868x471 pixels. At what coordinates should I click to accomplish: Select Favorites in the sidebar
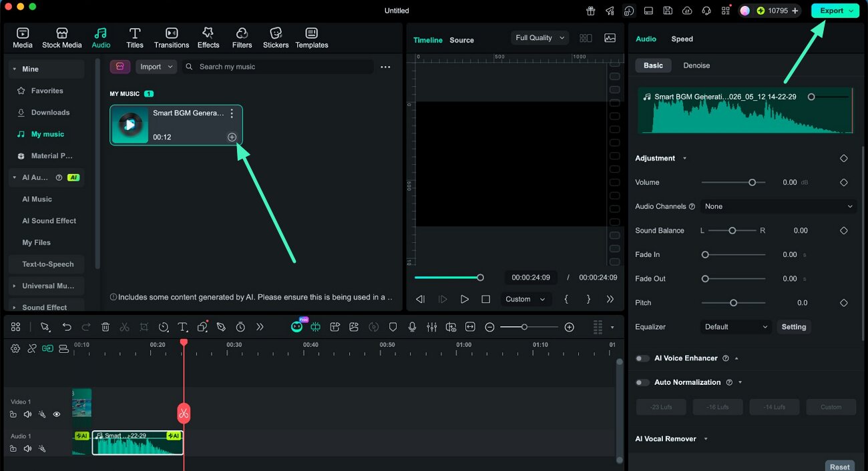click(47, 91)
